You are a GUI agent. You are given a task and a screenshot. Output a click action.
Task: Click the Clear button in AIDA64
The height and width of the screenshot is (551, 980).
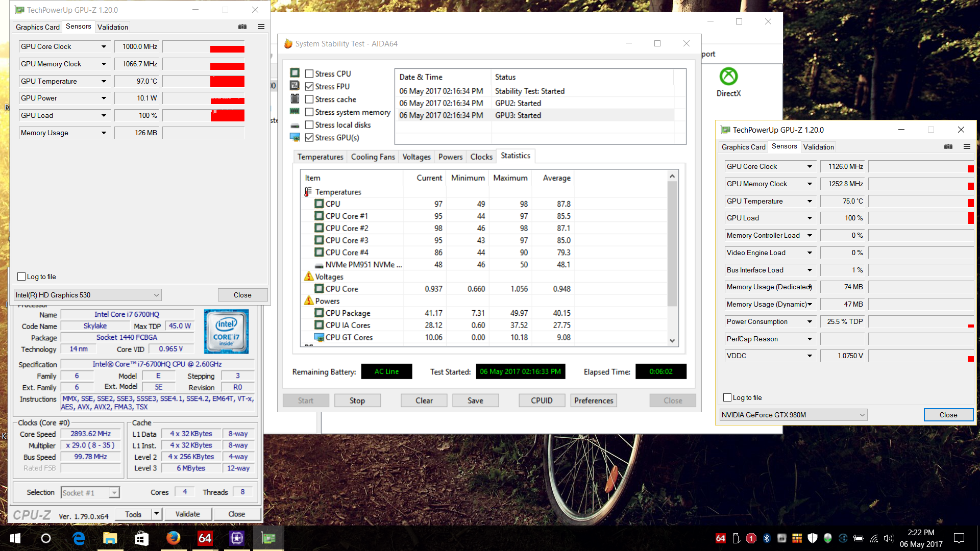pyautogui.click(x=424, y=400)
